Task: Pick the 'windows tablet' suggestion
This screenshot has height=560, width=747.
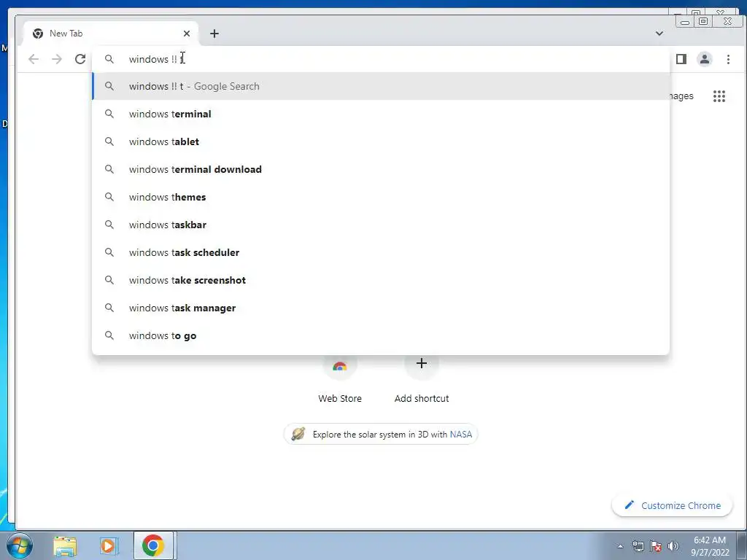Action: point(381,141)
